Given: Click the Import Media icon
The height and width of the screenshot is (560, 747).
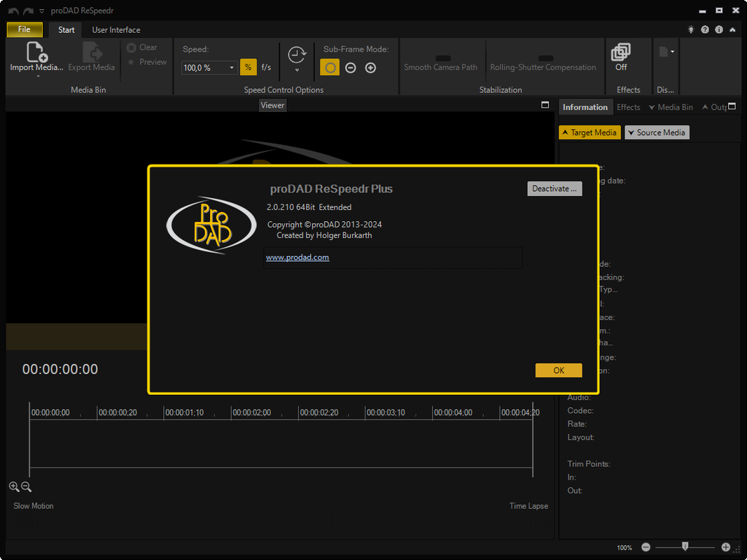Looking at the screenshot, I should 36,51.
